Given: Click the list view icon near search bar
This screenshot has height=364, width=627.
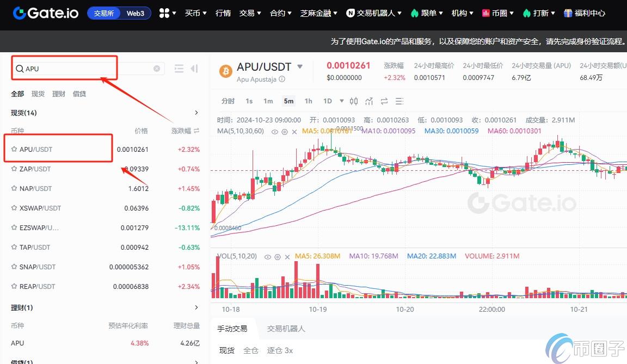Looking at the screenshot, I should pyautogui.click(x=179, y=69).
